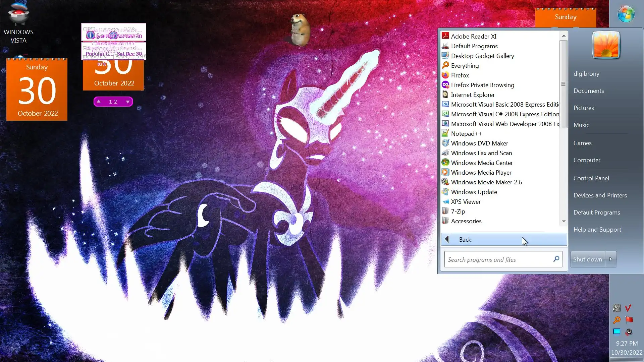Screen dimensions: 644x362
Task: Click the gadget feed page-up arrow
Action: [99, 102]
